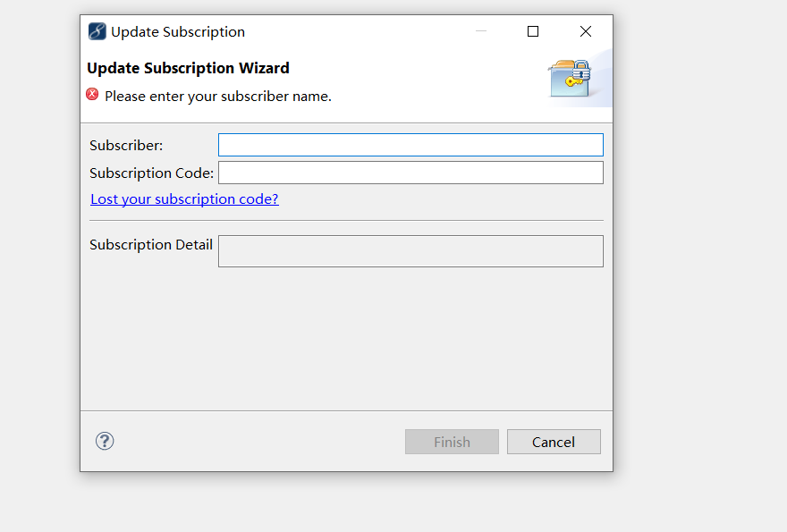Click the 'Update Subscription' window title text
The image size is (787, 532).
tap(178, 32)
